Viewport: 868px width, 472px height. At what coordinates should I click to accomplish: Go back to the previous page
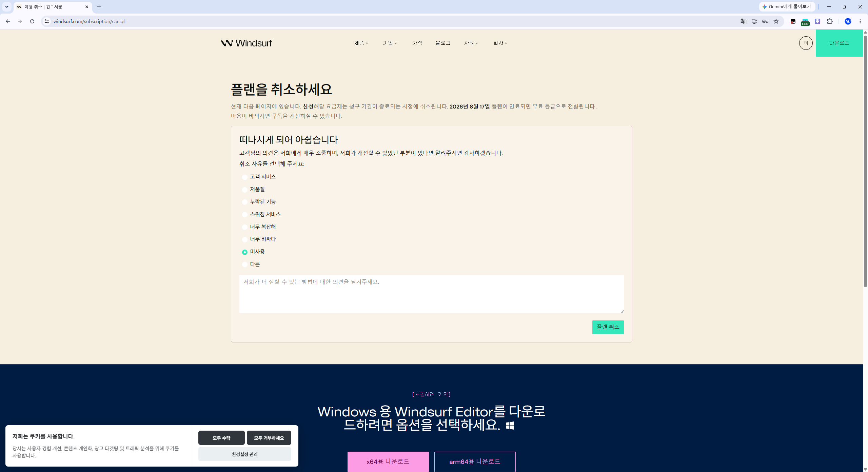tap(8, 21)
